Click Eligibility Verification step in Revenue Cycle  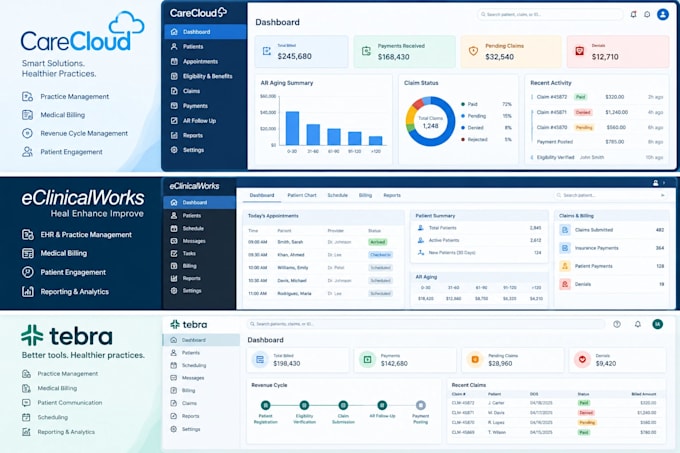coord(304,405)
